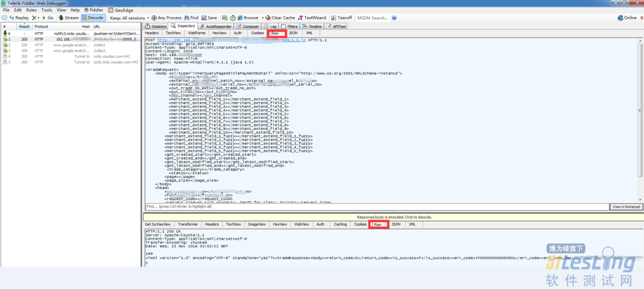Open the Filters tab

[289, 26]
